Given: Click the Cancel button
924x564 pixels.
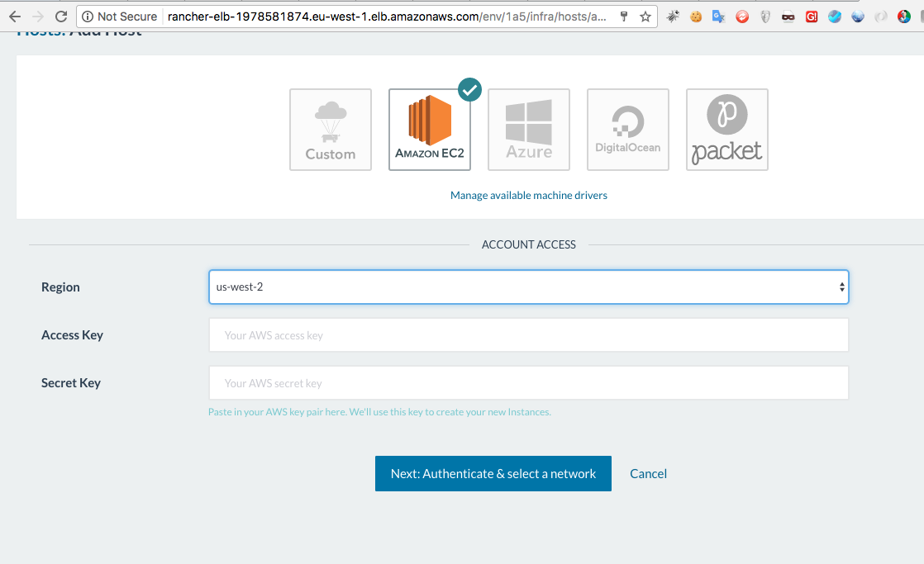Looking at the screenshot, I should (x=648, y=473).
